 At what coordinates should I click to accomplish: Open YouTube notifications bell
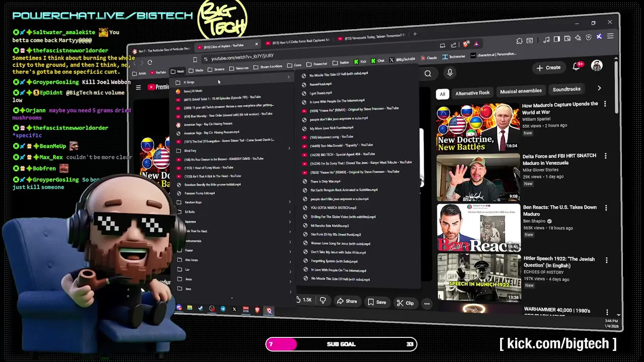pyautogui.click(x=577, y=67)
